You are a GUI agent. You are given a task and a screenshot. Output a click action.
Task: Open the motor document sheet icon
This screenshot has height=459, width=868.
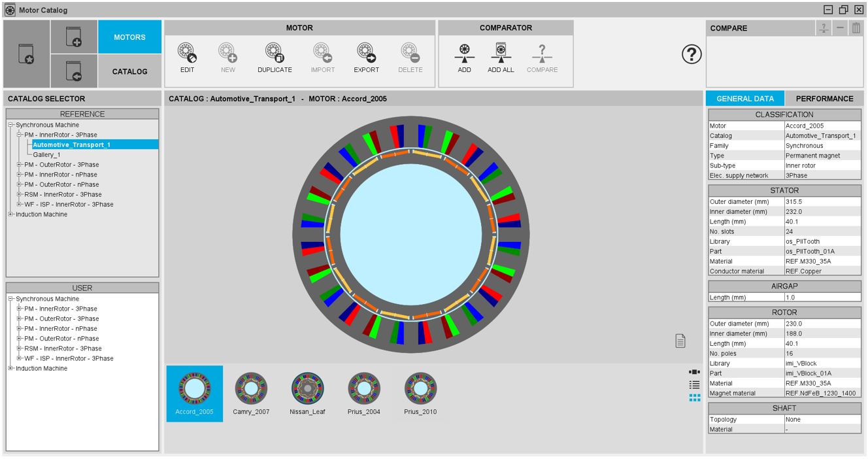(x=680, y=340)
